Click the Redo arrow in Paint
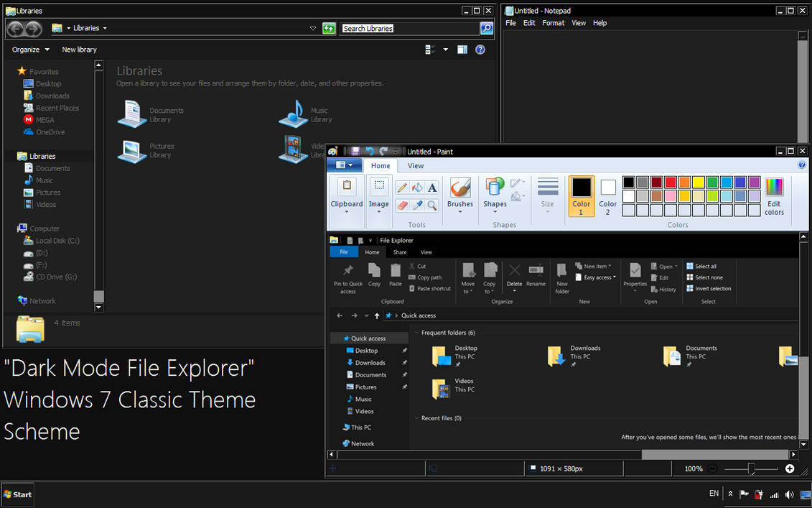This screenshot has height=508, width=812. pos(383,152)
